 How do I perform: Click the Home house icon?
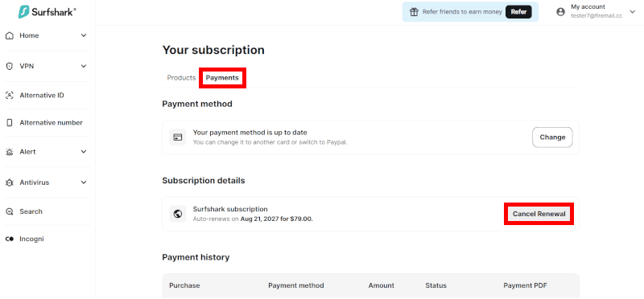tap(10, 35)
